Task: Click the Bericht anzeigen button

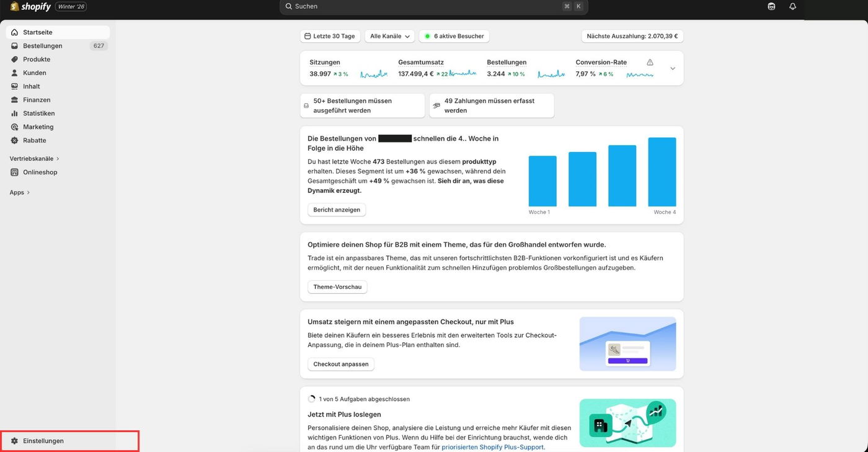Action: (337, 210)
